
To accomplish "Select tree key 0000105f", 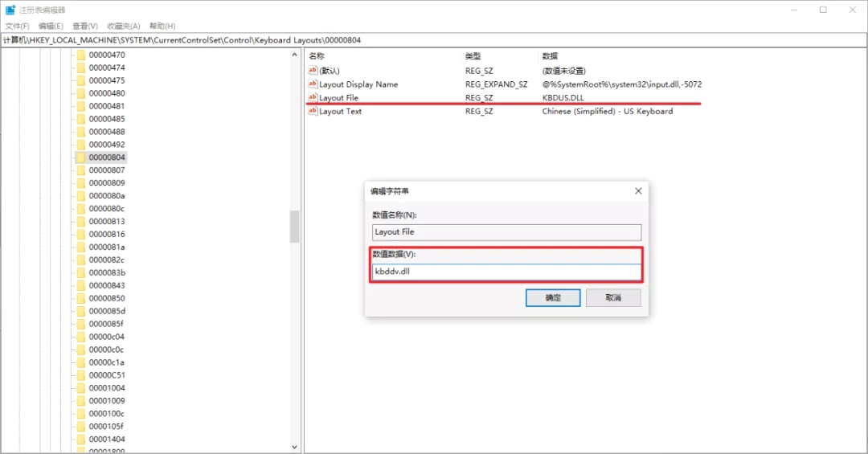I will [106, 427].
